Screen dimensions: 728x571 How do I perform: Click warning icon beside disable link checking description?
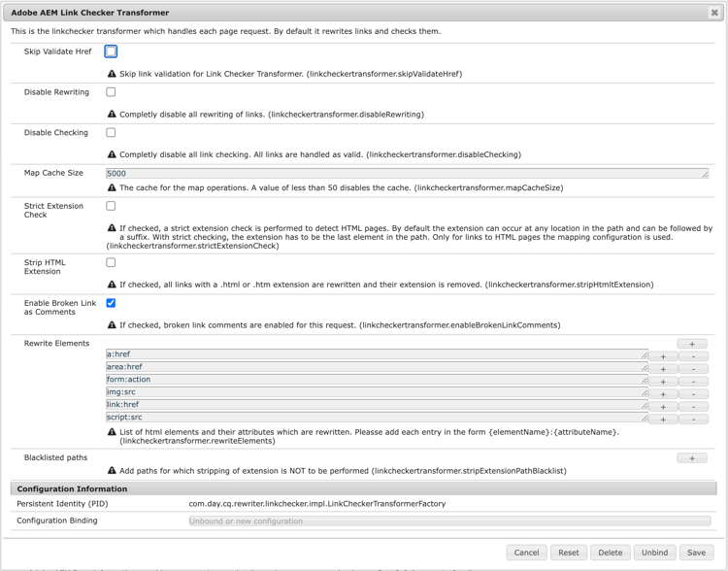pyautogui.click(x=112, y=154)
